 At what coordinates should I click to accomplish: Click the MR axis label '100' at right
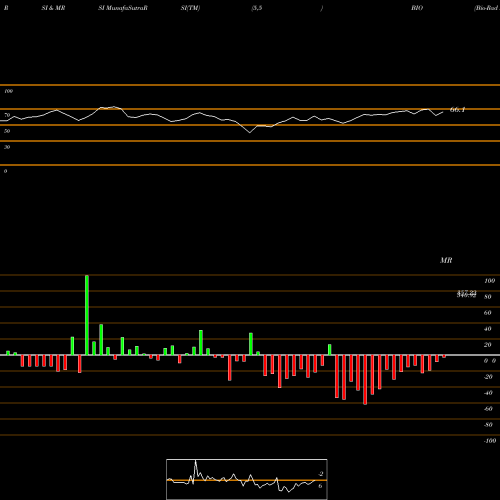click(x=489, y=281)
